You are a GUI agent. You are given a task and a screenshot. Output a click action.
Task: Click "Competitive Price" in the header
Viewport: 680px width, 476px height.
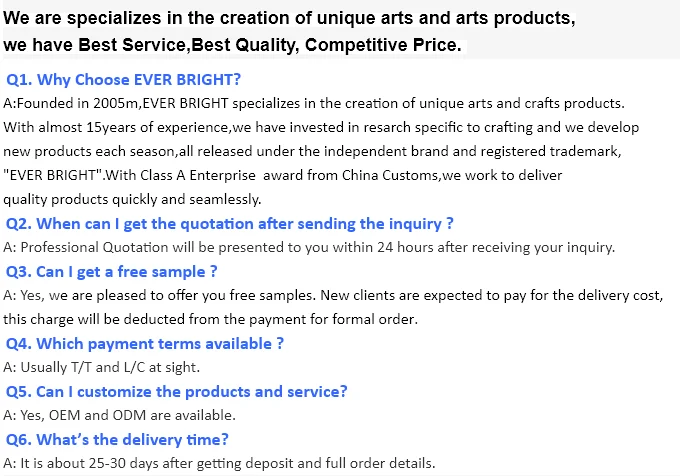click(x=382, y=46)
